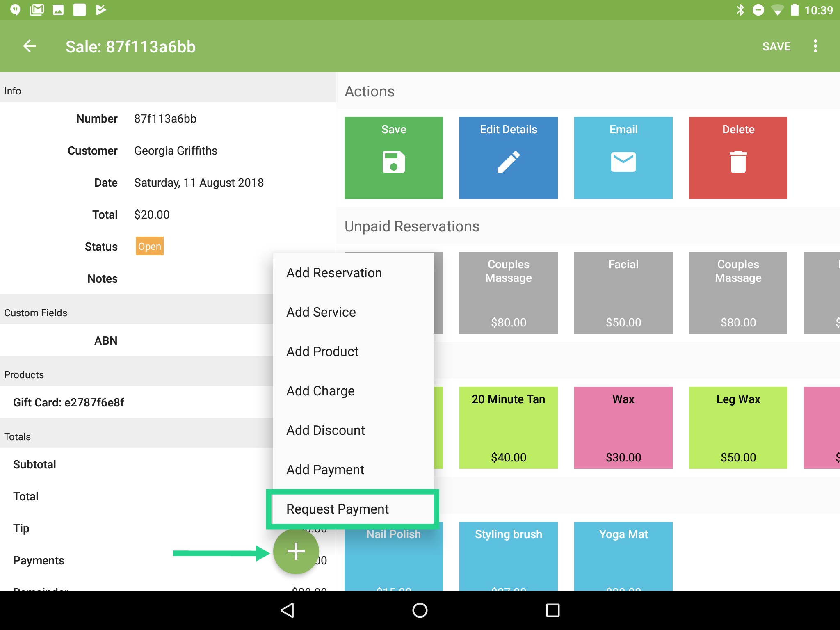The width and height of the screenshot is (840, 630).
Task: Add the Styling brush product tile
Action: click(x=508, y=556)
